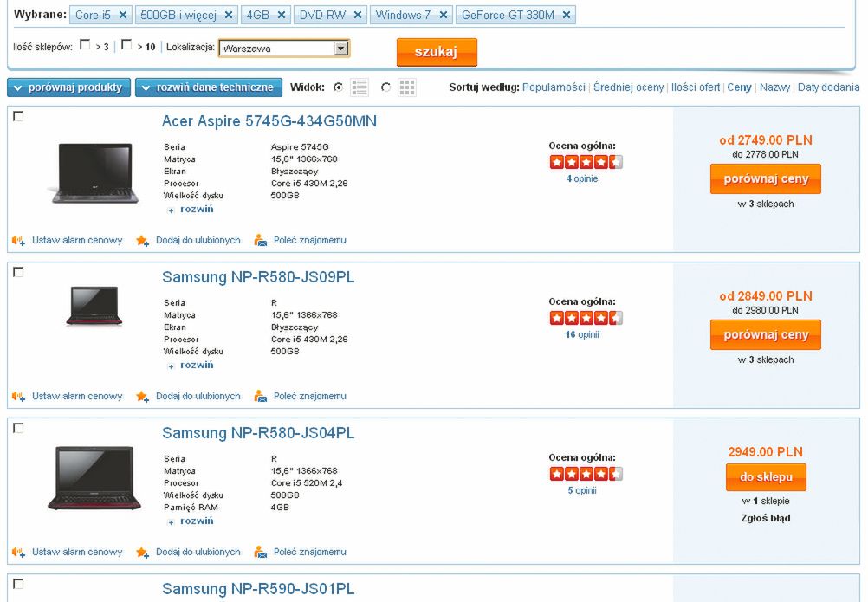Tick compare checkbox for Samsung NP-R580-JS04PL
The image size is (868, 602).
(18, 428)
